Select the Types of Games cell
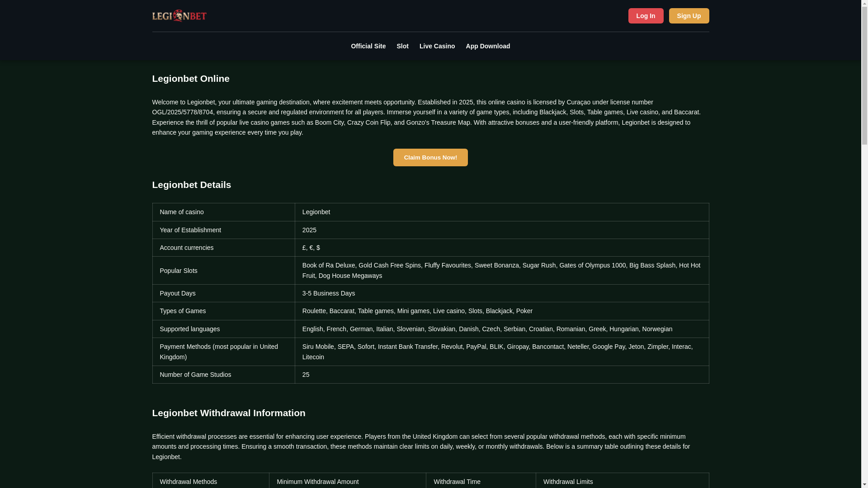 click(x=223, y=311)
